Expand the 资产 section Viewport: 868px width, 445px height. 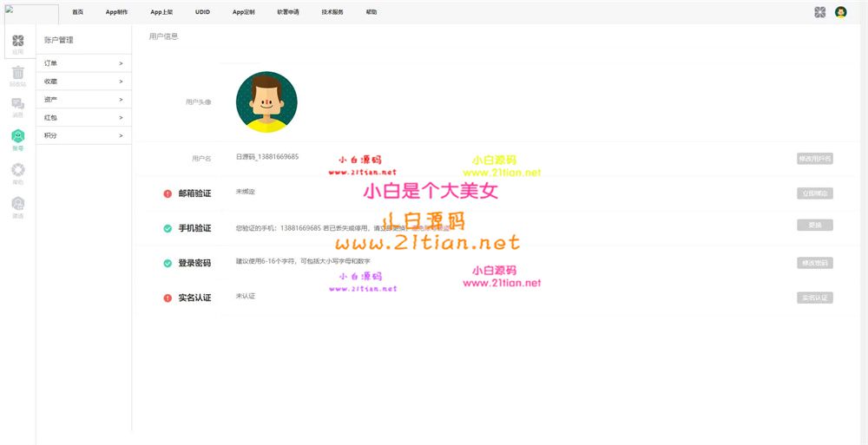[x=83, y=100]
